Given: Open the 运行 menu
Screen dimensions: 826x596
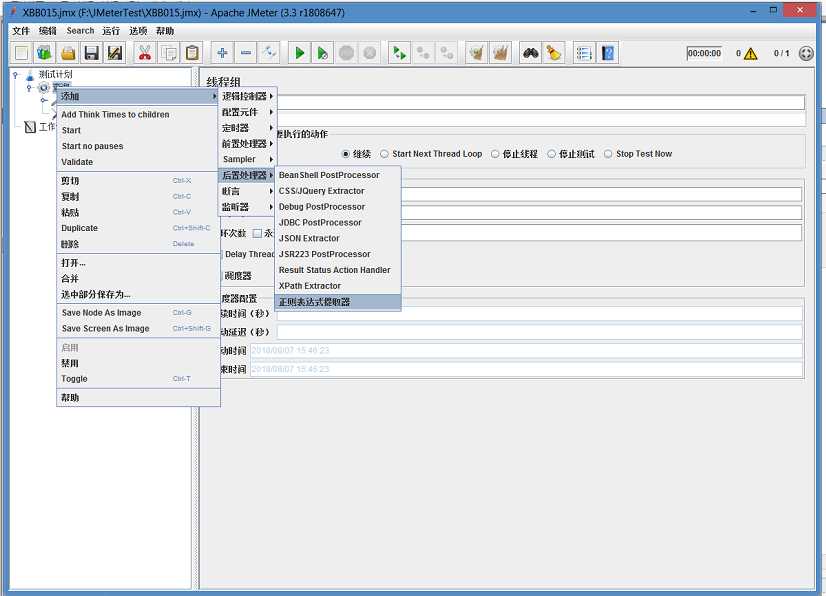Looking at the screenshot, I should (x=111, y=31).
